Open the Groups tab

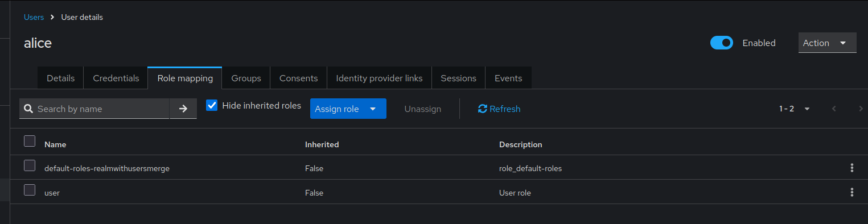coord(246,78)
